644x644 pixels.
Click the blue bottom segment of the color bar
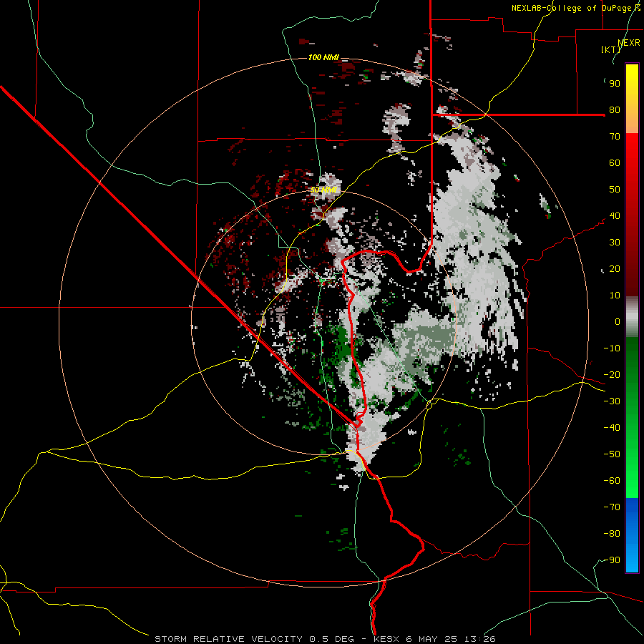point(632,535)
